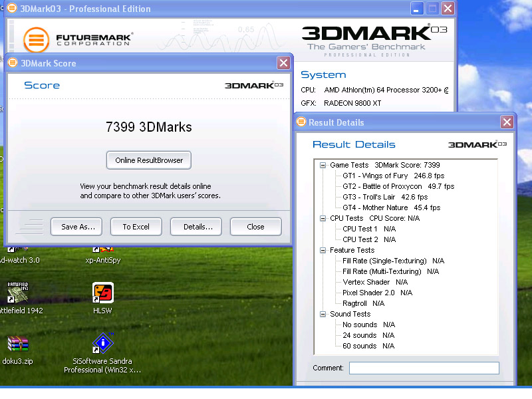The width and height of the screenshot is (532, 399).
Task: Export the score with To Excel
Action: click(136, 227)
